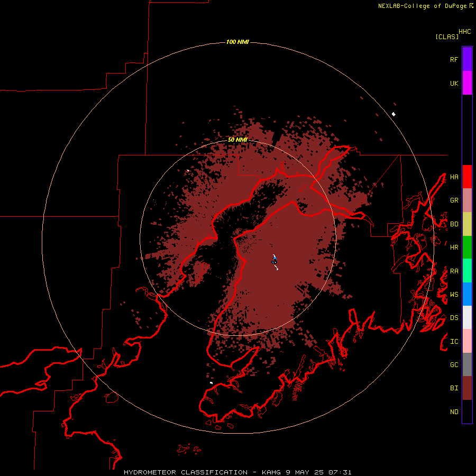Click the RA light-green legend swatch
This screenshot has width=476, height=476.
pos(467,271)
